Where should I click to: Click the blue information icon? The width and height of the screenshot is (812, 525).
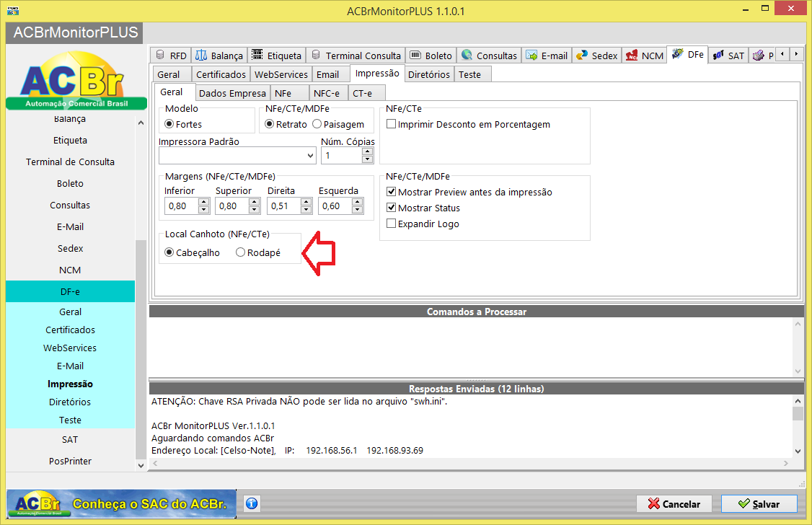click(x=252, y=503)
